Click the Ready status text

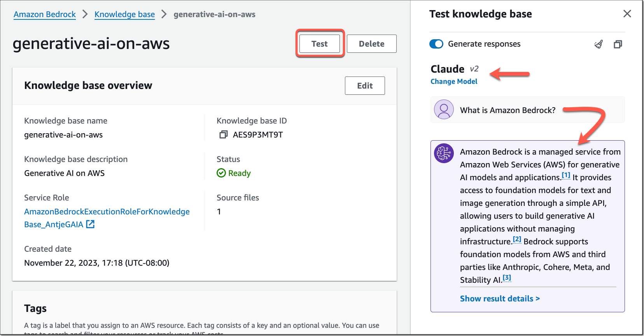point(240,173)
